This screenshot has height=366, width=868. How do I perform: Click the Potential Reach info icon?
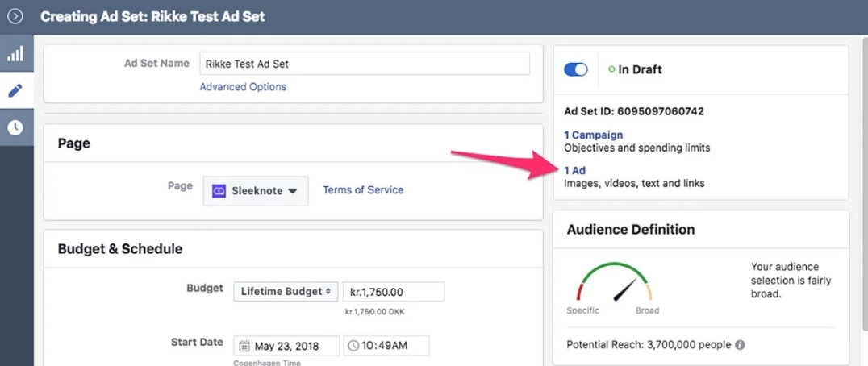[x=740, y=345]
